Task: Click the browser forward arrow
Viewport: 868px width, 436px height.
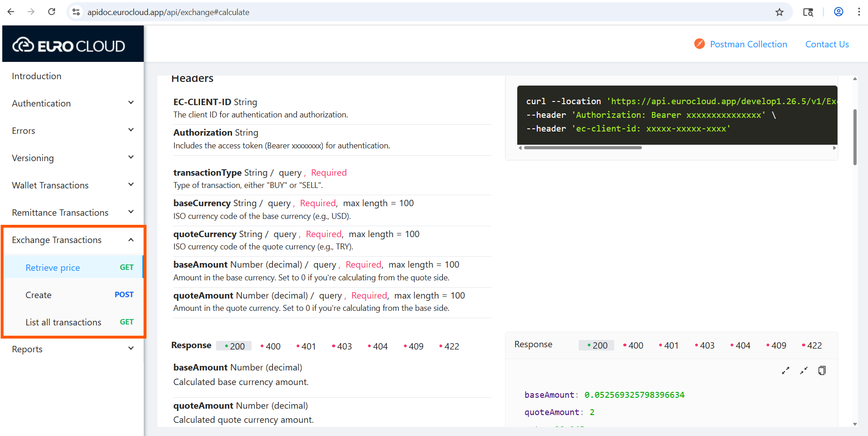Action: (x=31, y=12)
